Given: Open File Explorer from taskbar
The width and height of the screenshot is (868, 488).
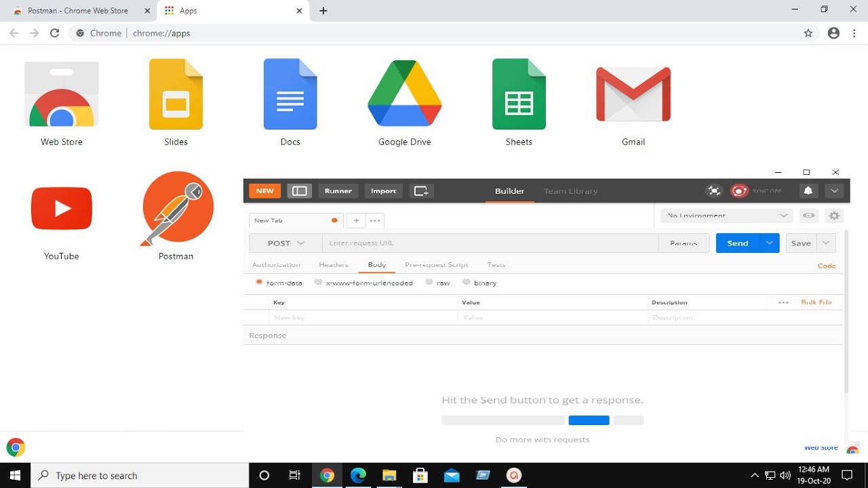Looking at the screenshot, I should [389, 476].
